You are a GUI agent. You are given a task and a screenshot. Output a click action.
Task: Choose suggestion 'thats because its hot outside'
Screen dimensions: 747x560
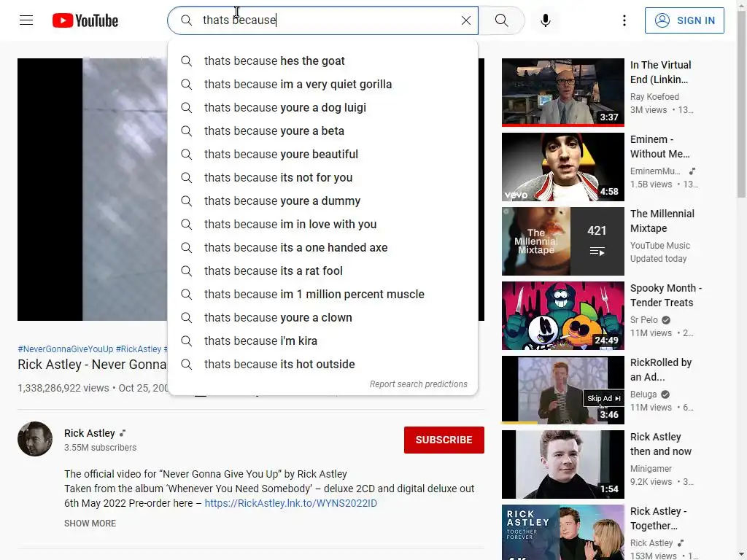(323, 365)
